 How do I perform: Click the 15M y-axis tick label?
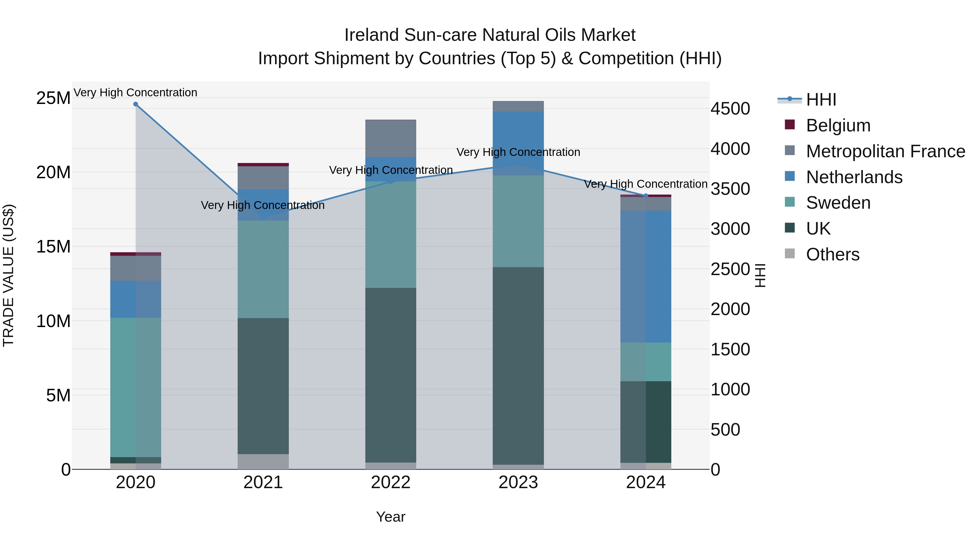tap(53, 247)
